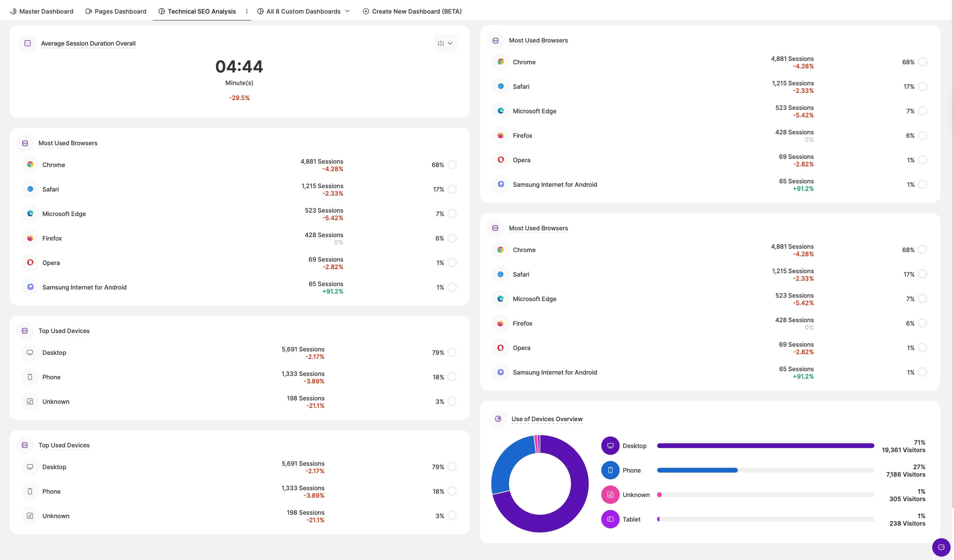Click the purple Desktop progress bar
954x560 pixels.
pyautogui.click(x=765, y=446)
